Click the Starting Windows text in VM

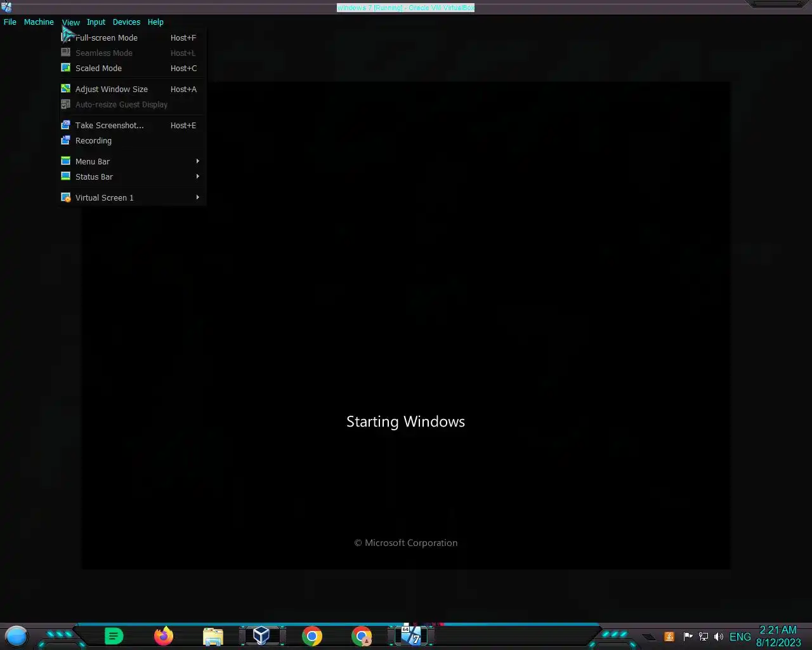(406, 422)
